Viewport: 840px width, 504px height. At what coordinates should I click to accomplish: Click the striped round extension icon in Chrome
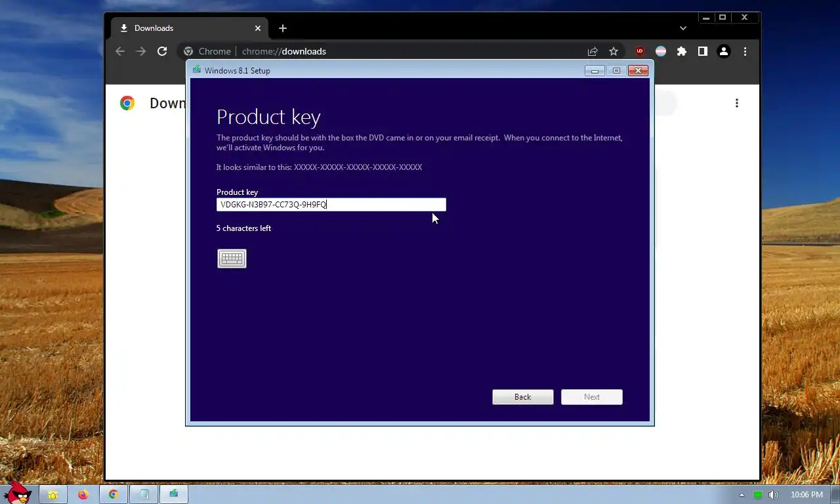click(x=661, y=51)
